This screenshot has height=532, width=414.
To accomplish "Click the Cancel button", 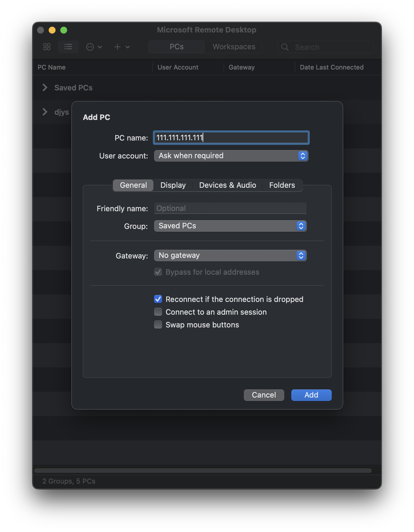I will [x=264, y=395].
